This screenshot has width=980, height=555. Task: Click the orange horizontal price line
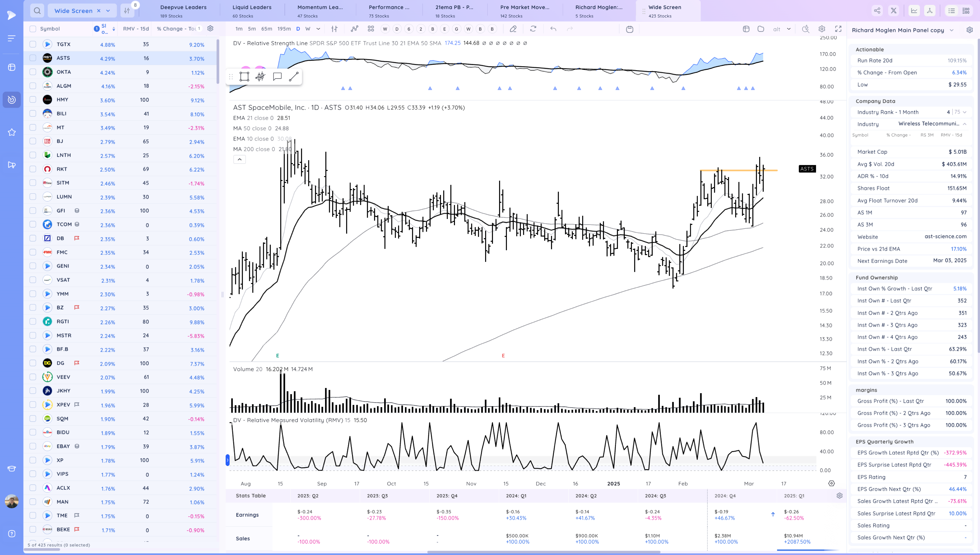pyautogui.click(x=738, y=170)
